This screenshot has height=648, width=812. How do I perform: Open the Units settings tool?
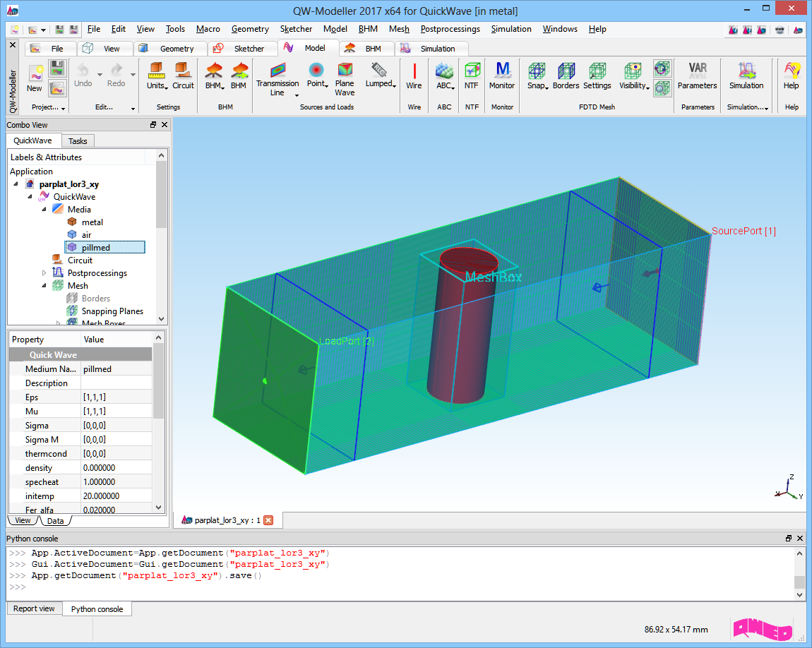click(x=156, y=76)
